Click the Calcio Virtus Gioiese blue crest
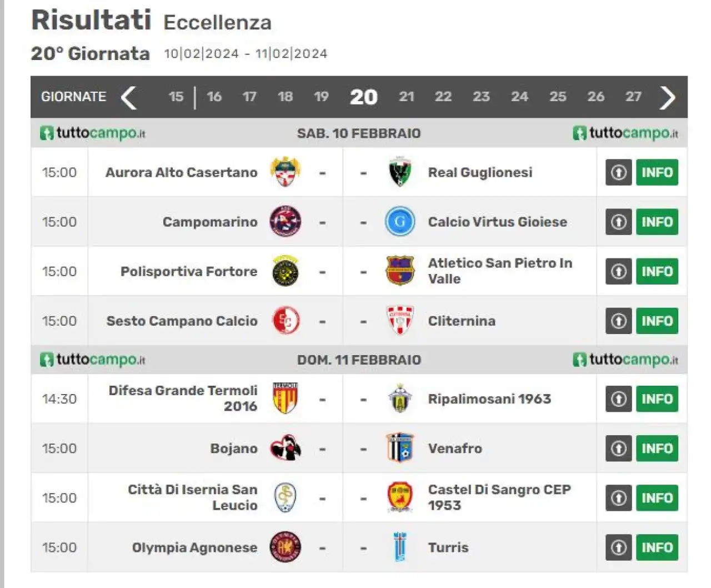 click(x=400, y=221)
